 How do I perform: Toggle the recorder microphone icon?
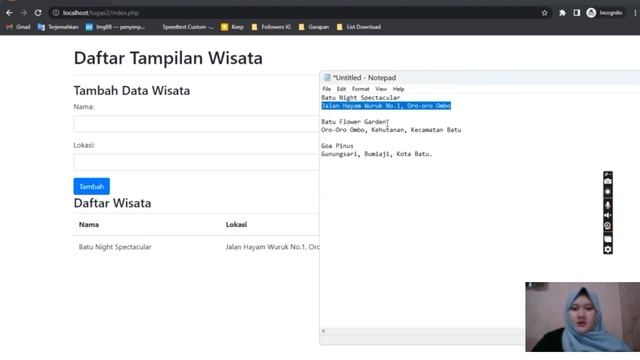(608, 205)
